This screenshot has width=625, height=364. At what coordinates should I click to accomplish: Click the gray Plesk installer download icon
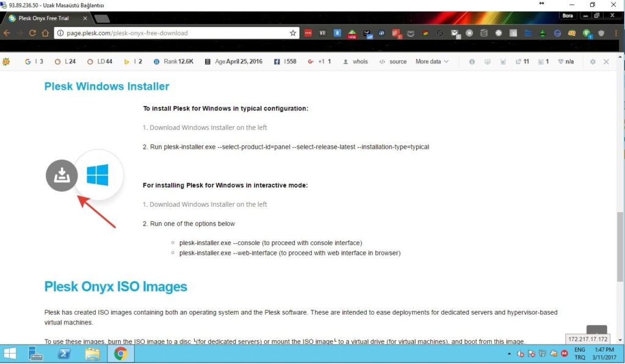(62, 176)
